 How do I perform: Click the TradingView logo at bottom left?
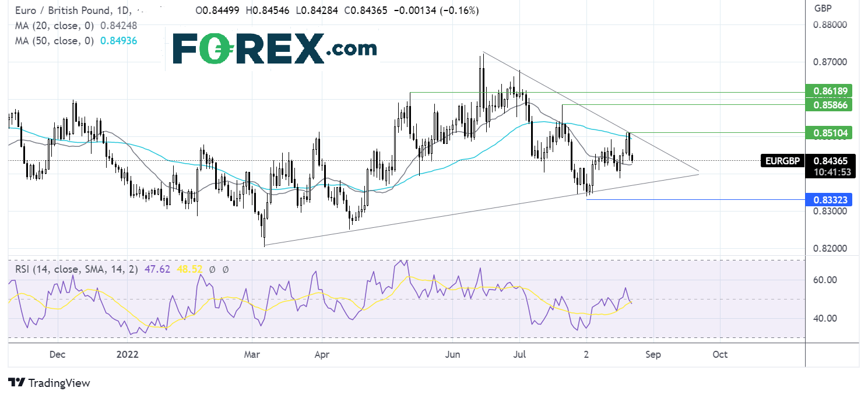coord(49,383)
